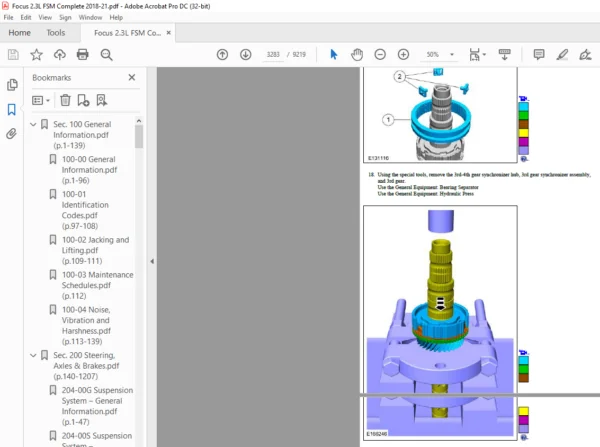Click the upload to cloud icon
Screen dimensions: 600x447
60,55
